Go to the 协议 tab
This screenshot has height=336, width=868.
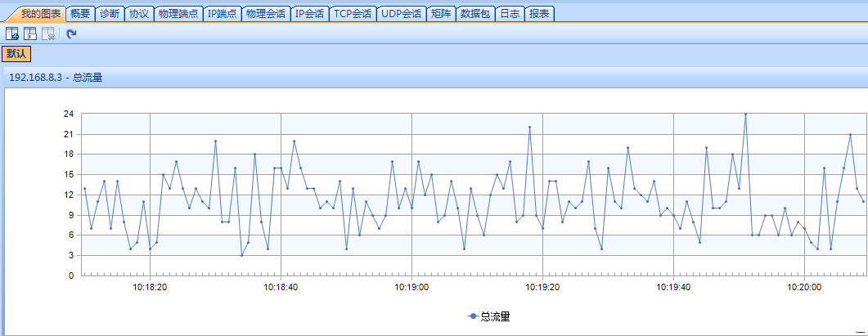[138, 13]
